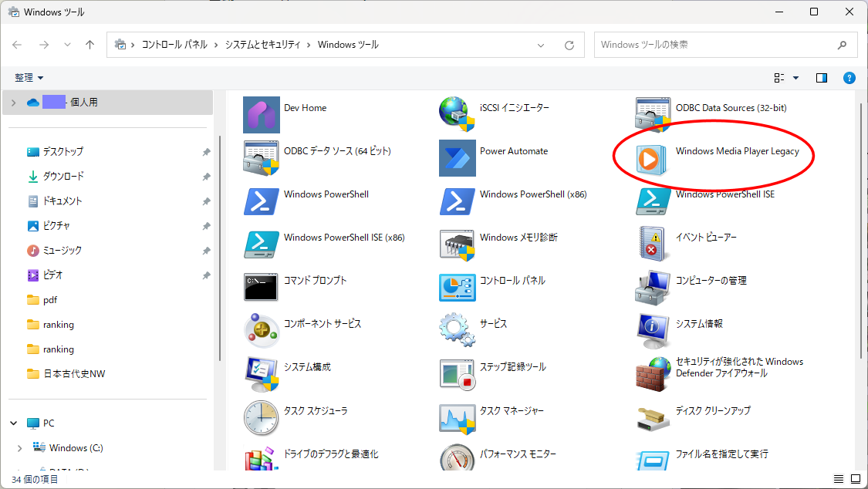This screenshot has width=868, height=489.
Task: Open the システム情報 icon
Action: [x=654, y=330]
